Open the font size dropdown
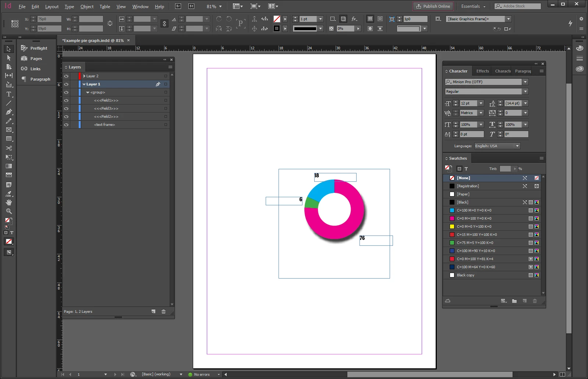 pos(481,103)
